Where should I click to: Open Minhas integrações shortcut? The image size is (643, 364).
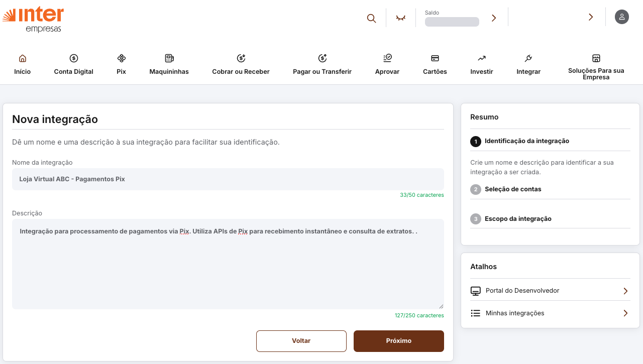515,313
